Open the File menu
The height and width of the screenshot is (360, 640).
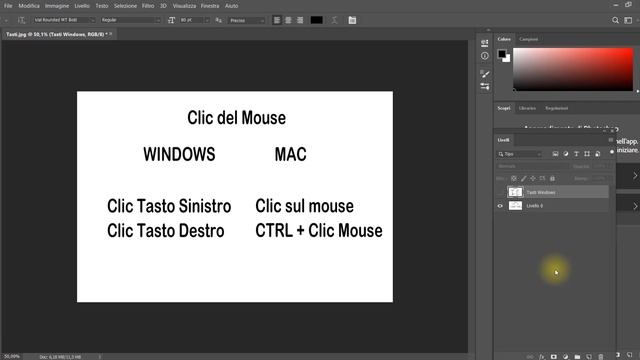point(8,6)
